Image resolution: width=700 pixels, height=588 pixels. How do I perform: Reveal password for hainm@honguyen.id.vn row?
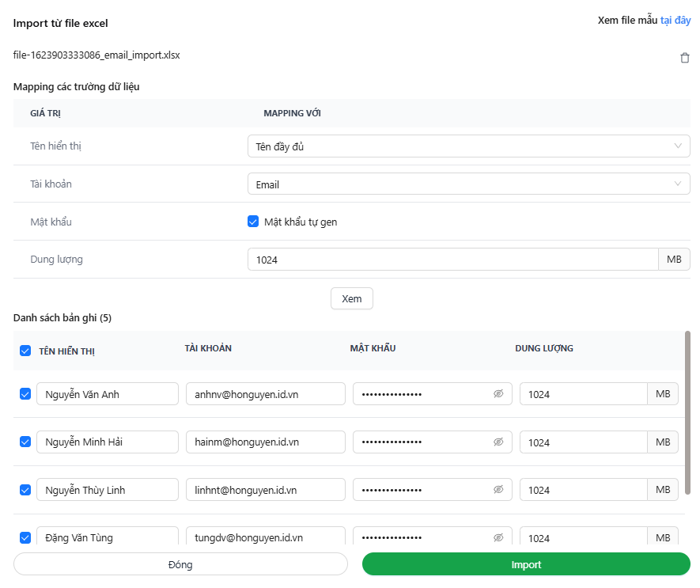(498, 442)
